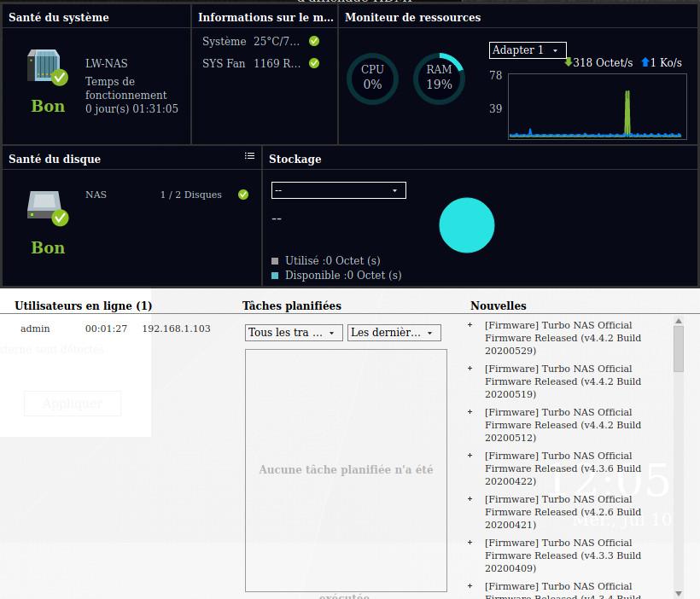This screenshot has width=700, height=599.
Task: Open the Adapter 1 dropdown
Action: coord(527,50)
